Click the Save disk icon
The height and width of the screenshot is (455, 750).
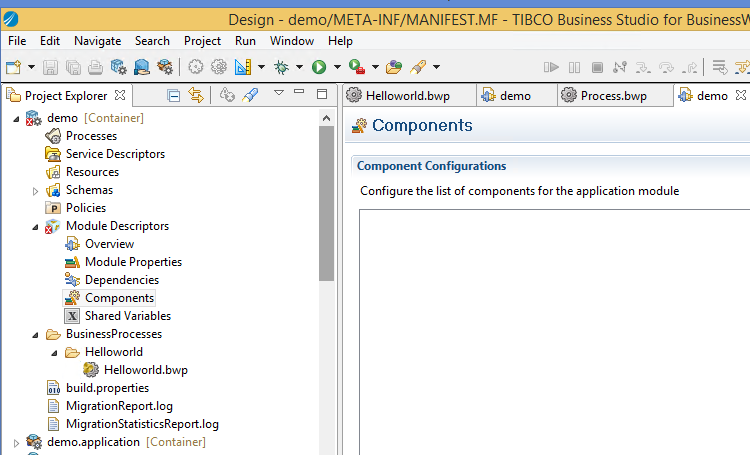tap(50, 67)
